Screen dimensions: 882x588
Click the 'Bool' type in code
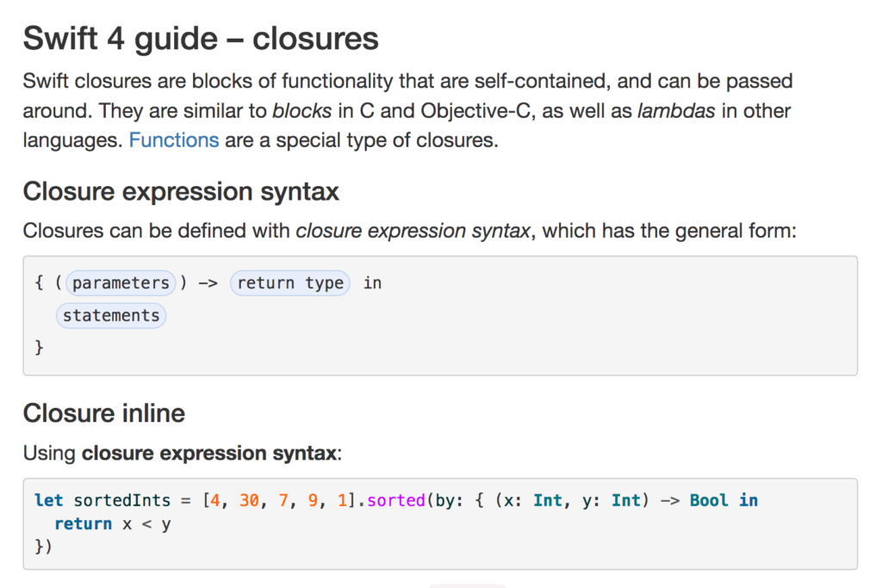[x=709, y=500]
